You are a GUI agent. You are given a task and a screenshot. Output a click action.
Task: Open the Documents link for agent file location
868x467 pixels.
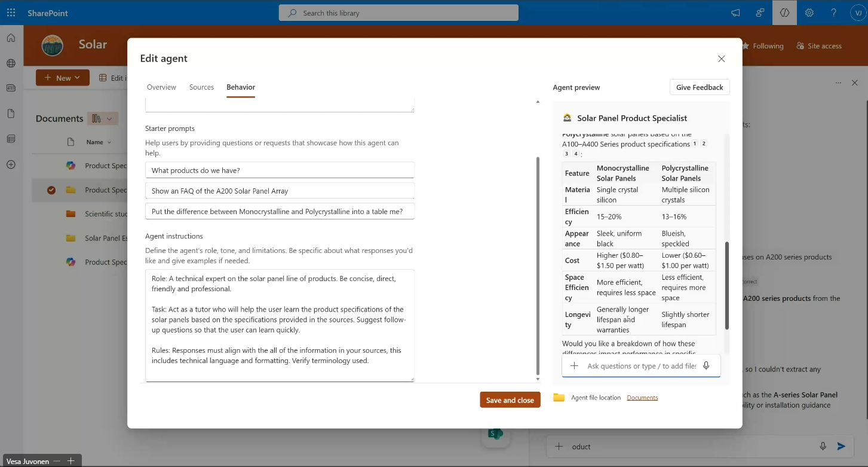click(x=642, y=398)
